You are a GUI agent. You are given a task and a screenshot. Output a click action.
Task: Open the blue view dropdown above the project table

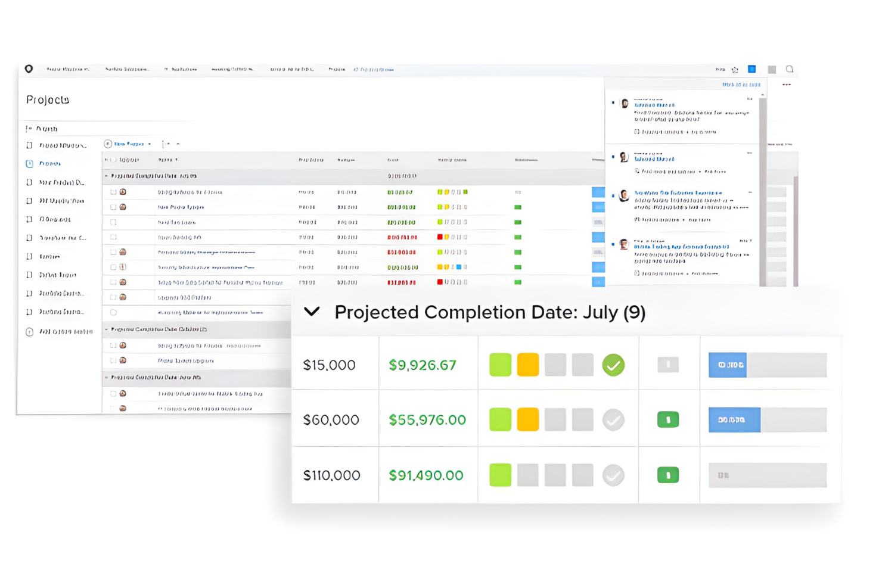pyautogui.click(x=128, y=144)
